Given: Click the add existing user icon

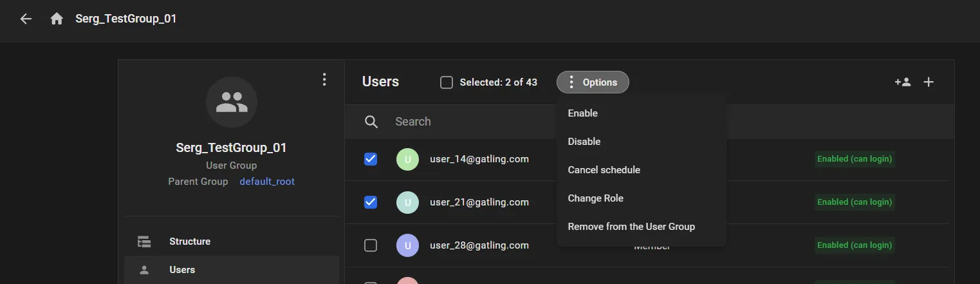Looking at the screenshot, I should (x=903, y=82).
